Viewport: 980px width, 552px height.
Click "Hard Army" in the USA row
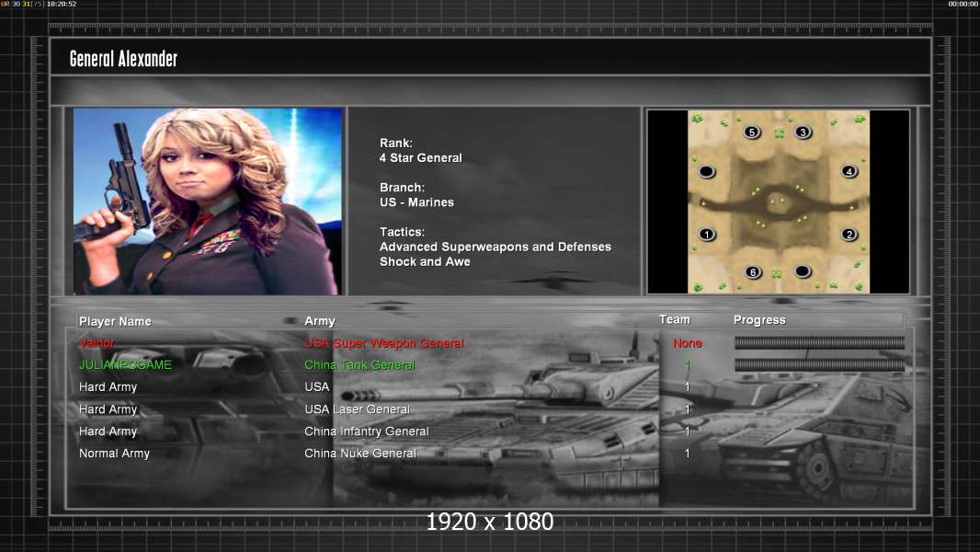tap(108, 387)
